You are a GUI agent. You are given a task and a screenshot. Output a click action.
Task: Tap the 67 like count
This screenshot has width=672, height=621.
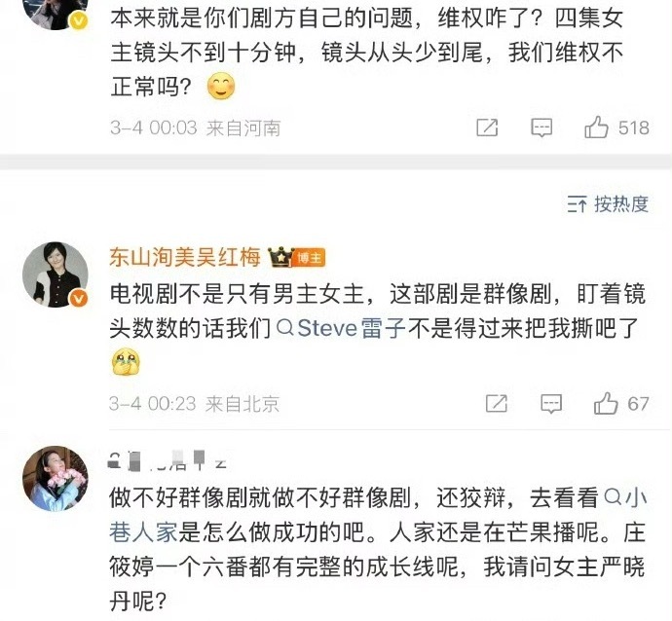[x=638, y=404]
